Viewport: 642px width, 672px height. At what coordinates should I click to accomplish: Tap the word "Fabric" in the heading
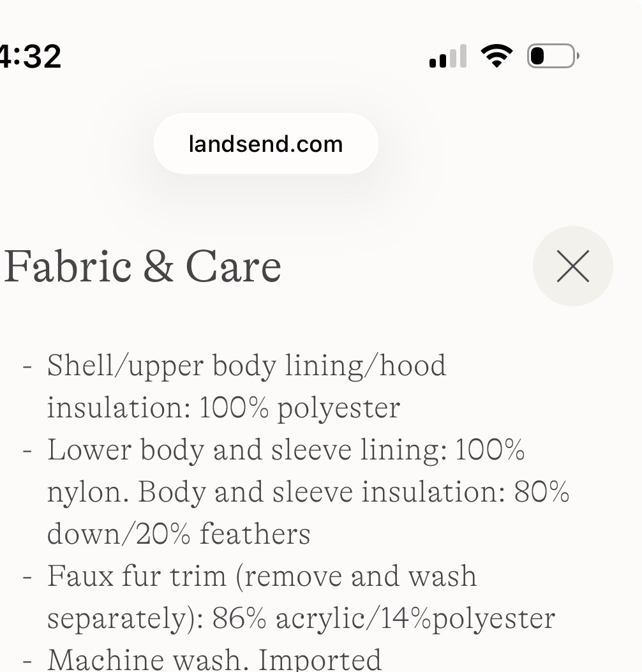68,266
